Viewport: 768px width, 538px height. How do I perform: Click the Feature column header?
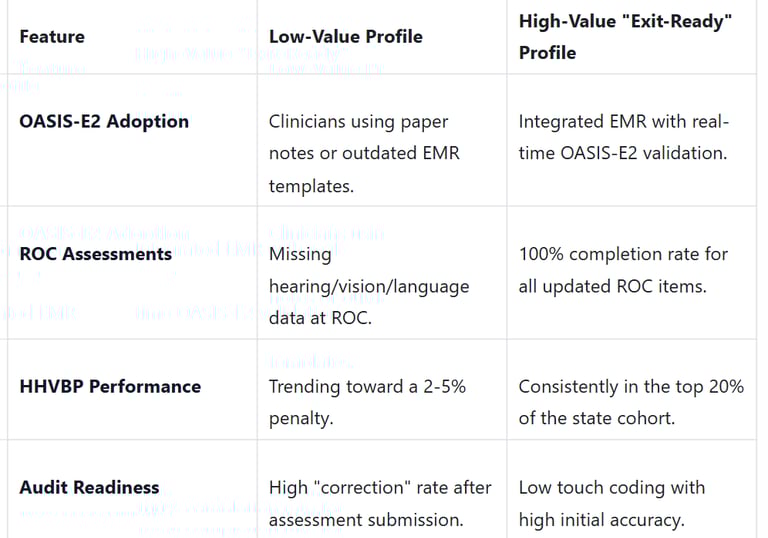point(52,37)
